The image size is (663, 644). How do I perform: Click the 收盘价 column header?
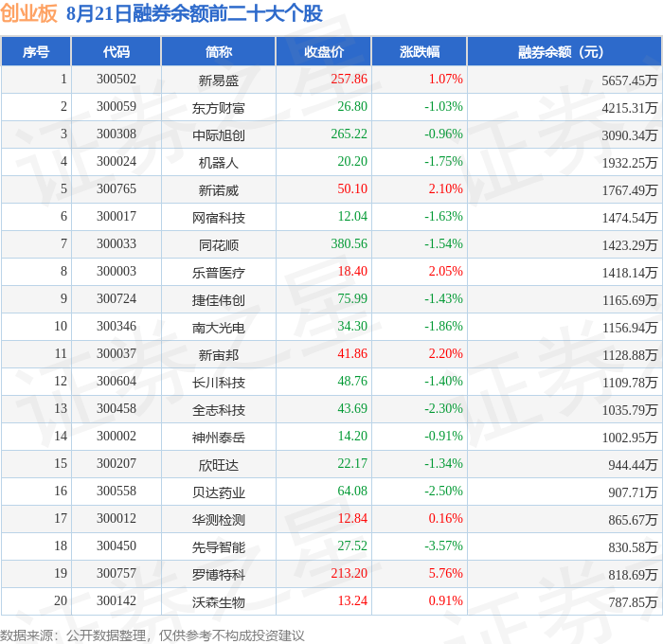click(324, 51)
